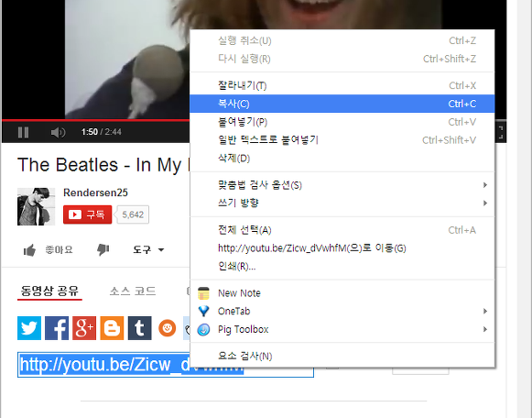This screenshot has width=532, height=418.
Task: Click the thumbs-up like icon
Action: pos(29,250)
